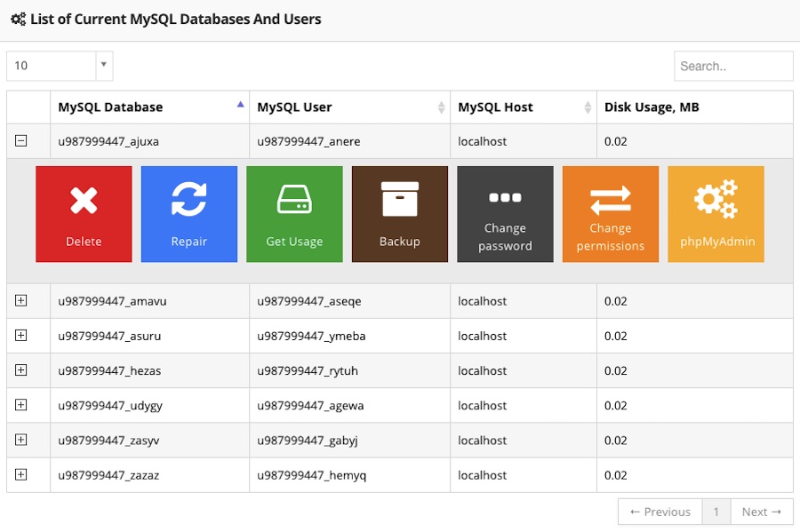Click the green Get Usage tile
800x532 pixels.
294,214
